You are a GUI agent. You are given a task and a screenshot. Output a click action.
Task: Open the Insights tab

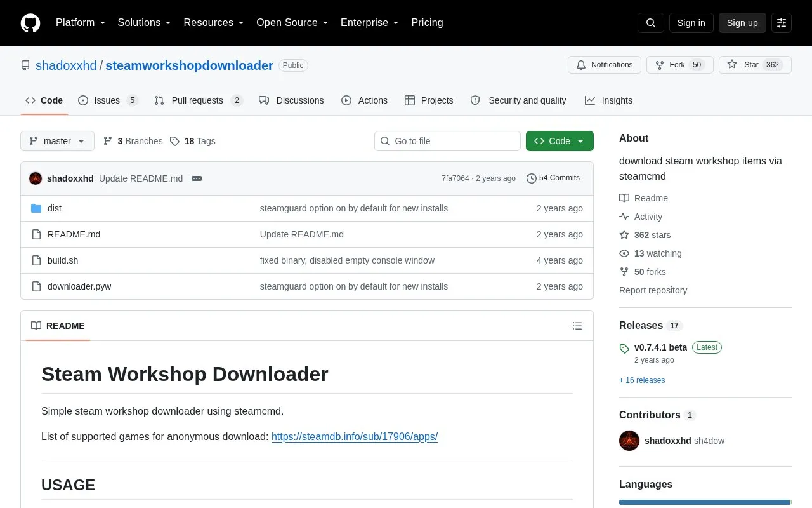point(609,100)
